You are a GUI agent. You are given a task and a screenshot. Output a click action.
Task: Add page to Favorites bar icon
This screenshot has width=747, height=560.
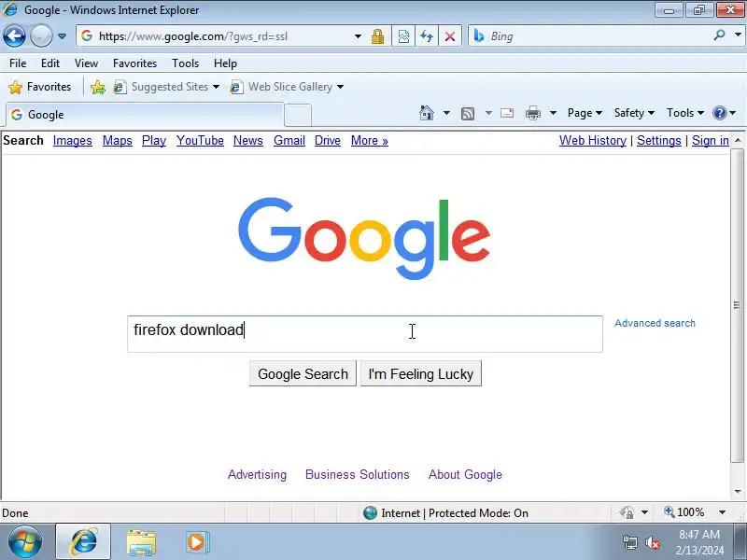click(98, 87)
